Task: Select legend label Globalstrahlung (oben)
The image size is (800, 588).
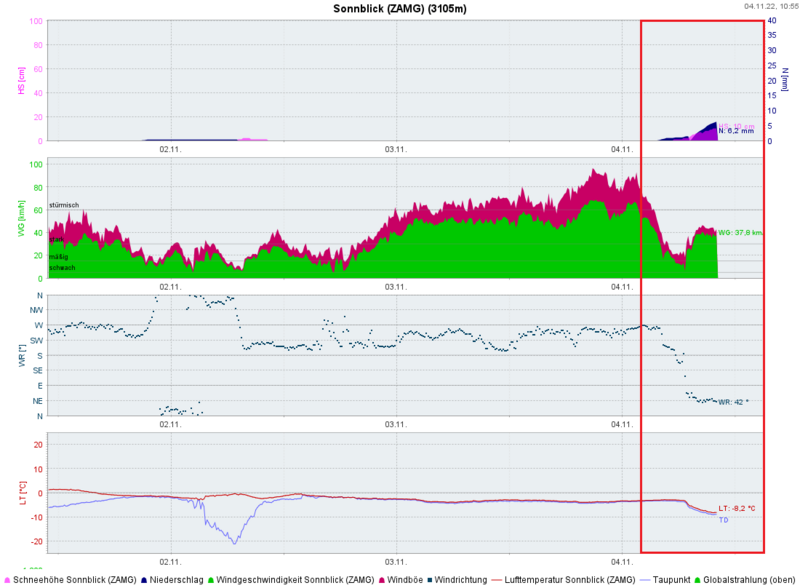Action: click(x=749, y=580)
